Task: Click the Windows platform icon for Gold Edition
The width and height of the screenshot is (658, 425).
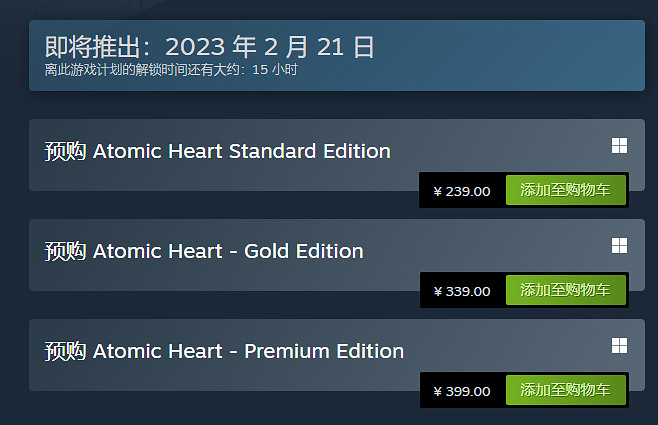Action: (619, 245)
